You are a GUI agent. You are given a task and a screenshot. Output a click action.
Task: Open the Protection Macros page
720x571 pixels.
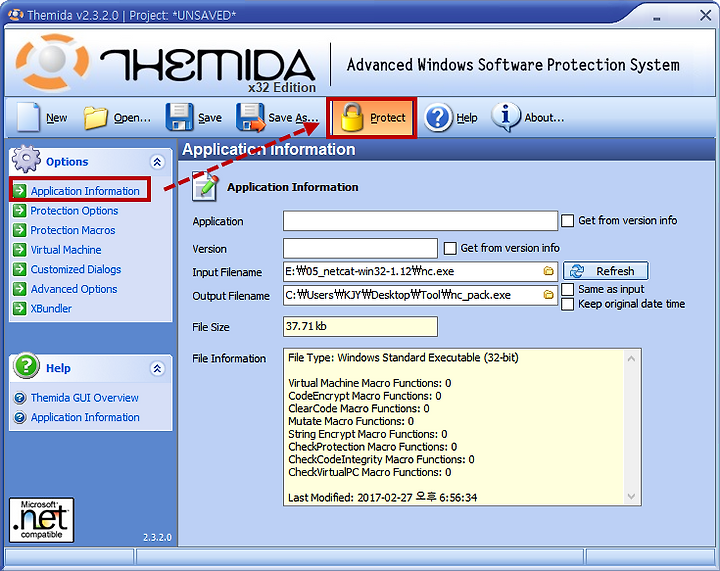point(73,230)
